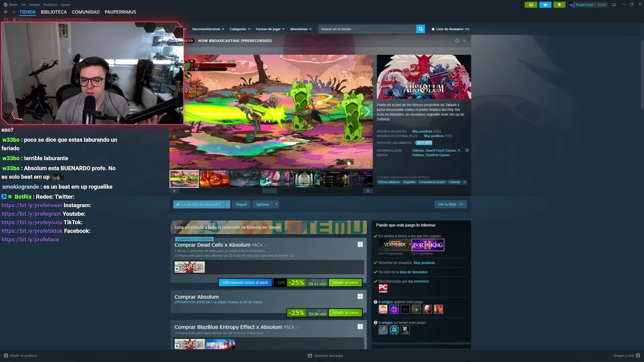Click the Peleas callejeras tag
Viewport: 644px width, 362px height.
pyautogui.click(x=389, y=182)
